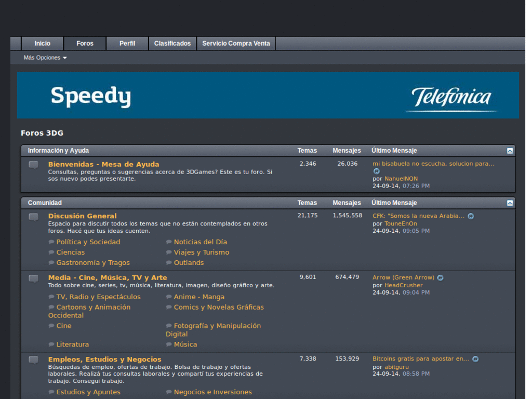Click forum status icon beside Discusión General
The width and height of the screenshot is (532, 399).
pyautogui.click(x=34, y=217)
